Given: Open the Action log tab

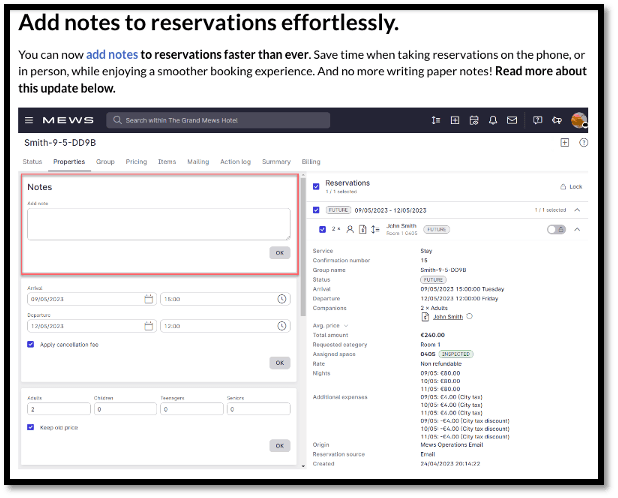Looking at the screenshot, I should point(235,161).
